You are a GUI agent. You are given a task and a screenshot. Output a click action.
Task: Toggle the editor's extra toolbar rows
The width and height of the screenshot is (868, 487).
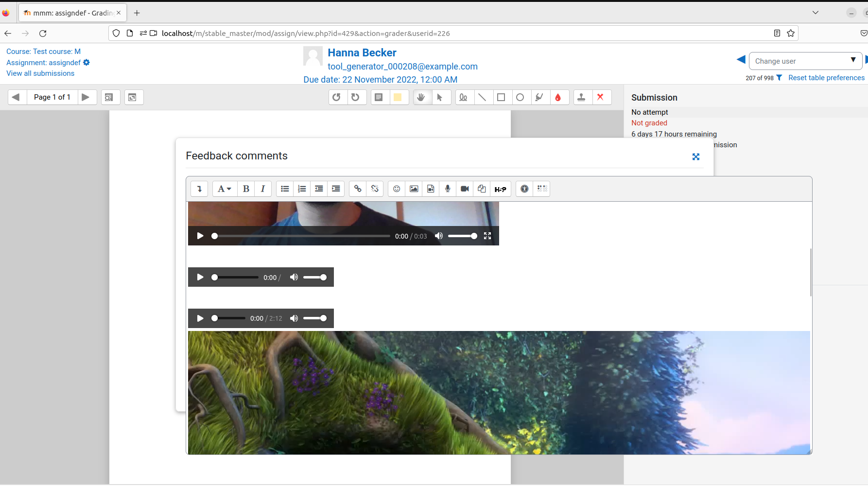click(199, 189)
